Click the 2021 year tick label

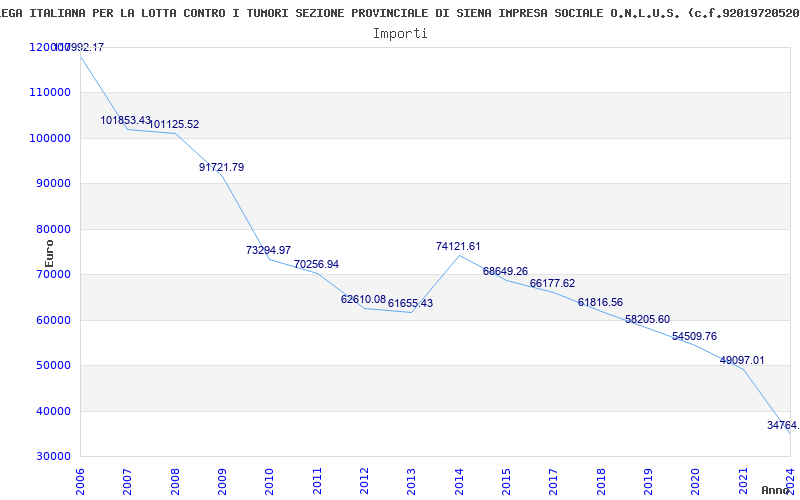(743, 482)
